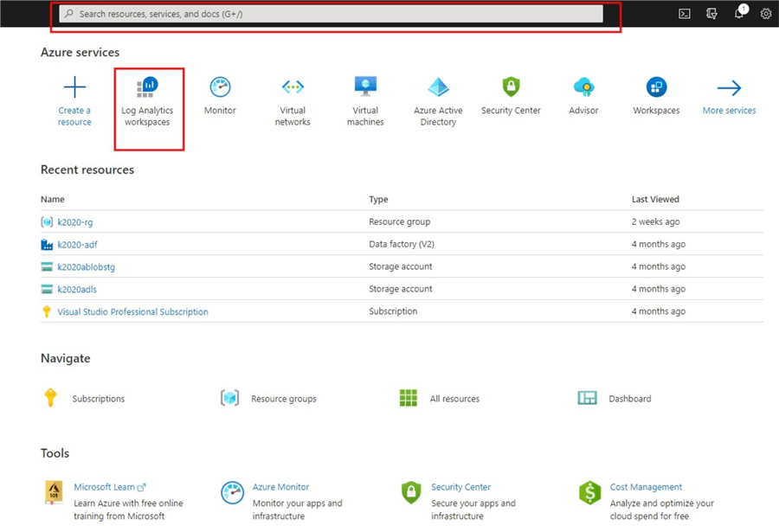
Task: Click the k2020adls storage account icon
Action: pyautogui.click(x=47, y=289)
